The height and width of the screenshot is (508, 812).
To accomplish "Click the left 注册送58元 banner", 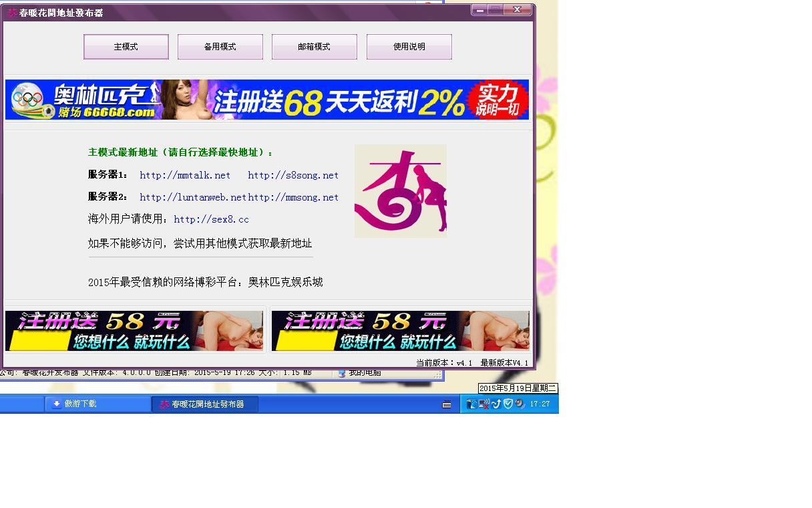I will click(134, 330).
